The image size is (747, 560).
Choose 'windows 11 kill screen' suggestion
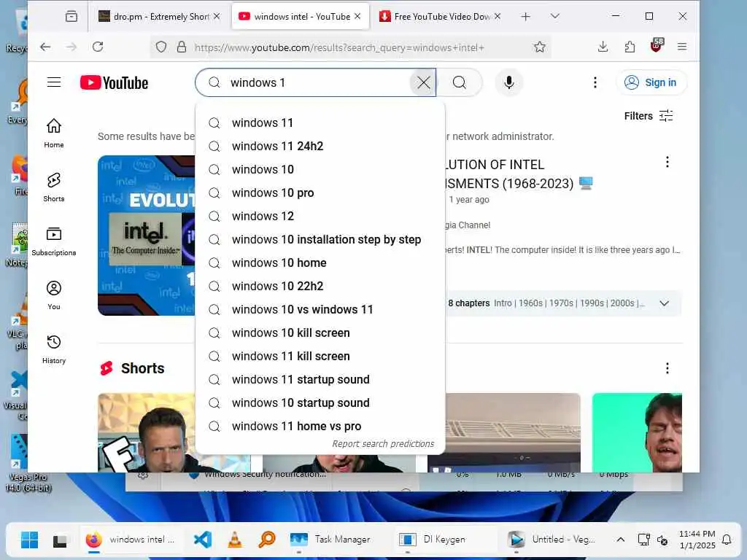point(320,356)
